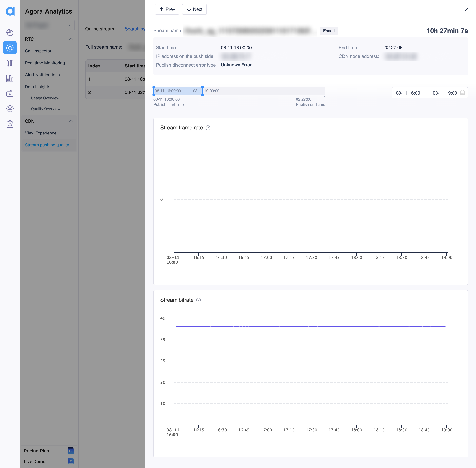476x468 pixels.
Task: Click the Index column header
Action: 94,66
